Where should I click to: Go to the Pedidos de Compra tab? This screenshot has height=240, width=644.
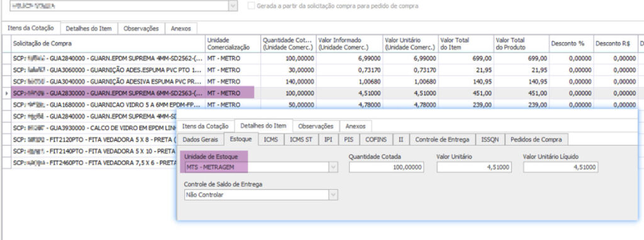pyautogui.click(x=536, y=139)
